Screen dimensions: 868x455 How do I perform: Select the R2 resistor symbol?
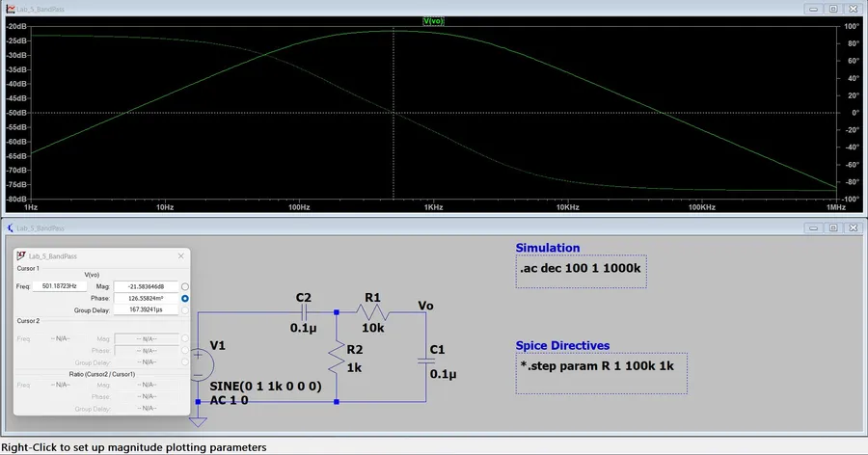337,357
